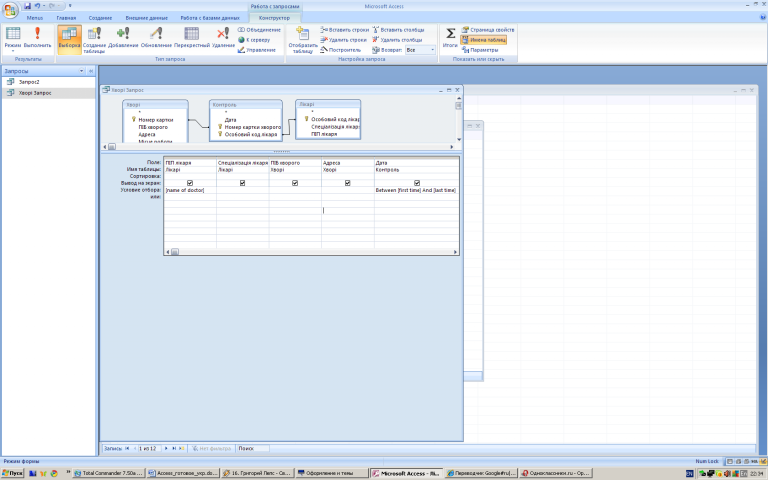
Task: Open the Запросы navigation pane header dropdown
Action: coord(82,71)
